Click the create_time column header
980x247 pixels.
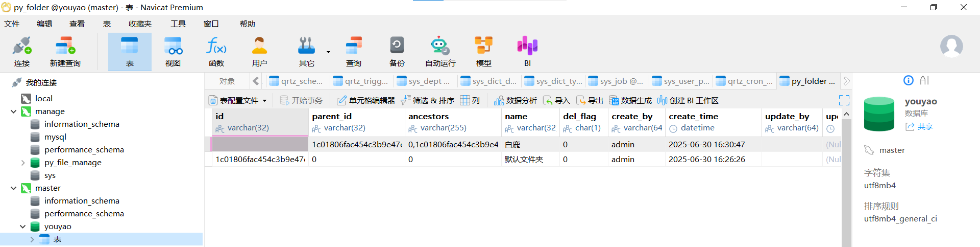pyautogui.click(x=713, y=122)
